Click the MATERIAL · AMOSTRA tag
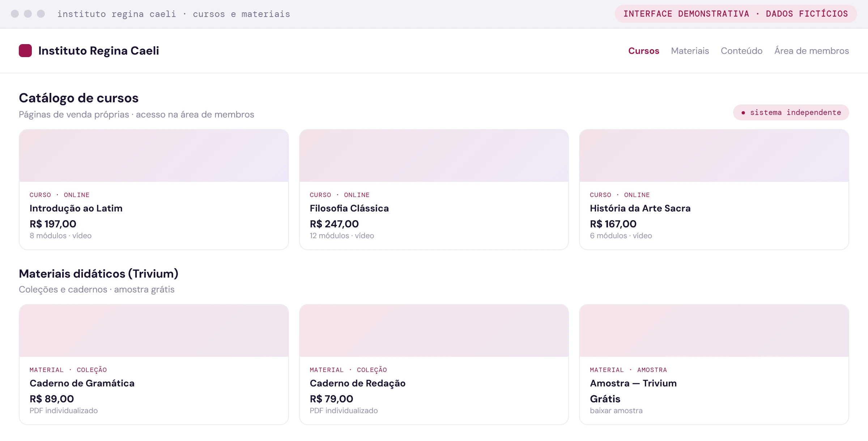The height and width of the screenshot is (441, 868). (x=628, y=370)
